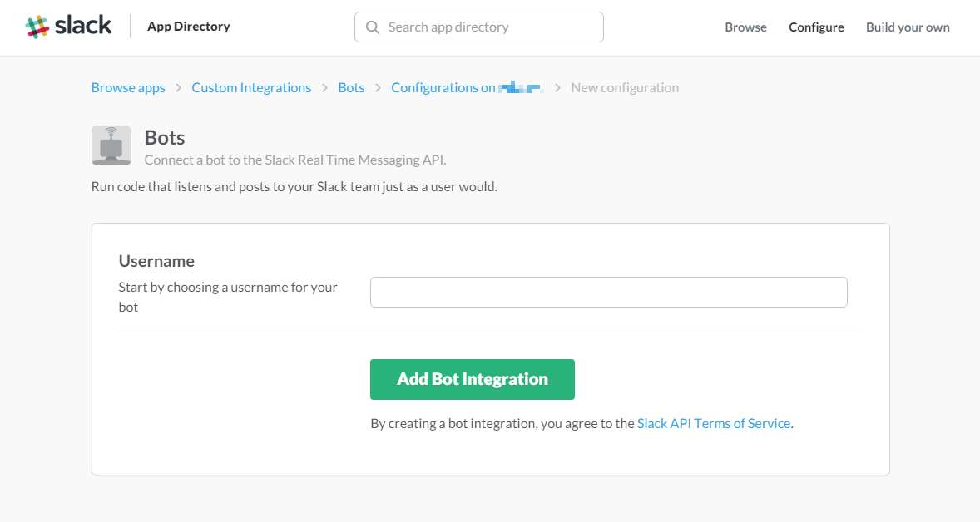Open the Browse menu item
980x522 pixels.
click(x=745, y=27)
